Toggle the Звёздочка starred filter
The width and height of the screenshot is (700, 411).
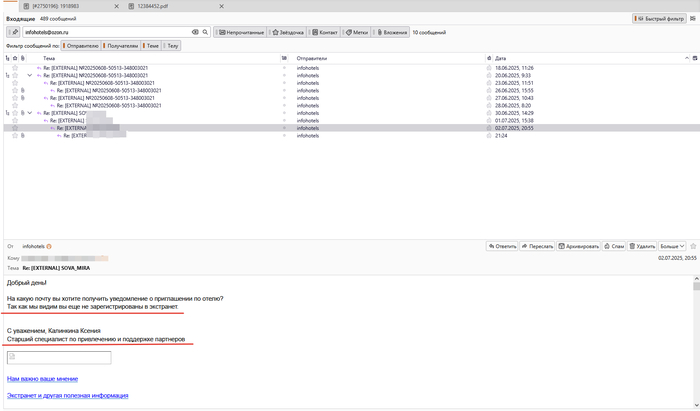(289, 32)
